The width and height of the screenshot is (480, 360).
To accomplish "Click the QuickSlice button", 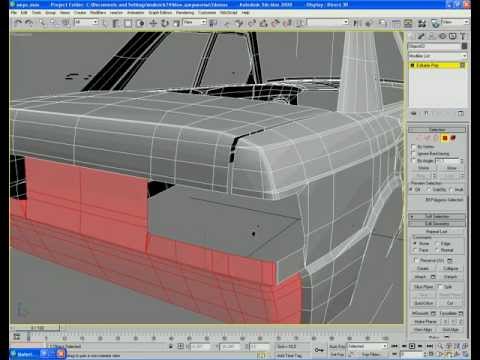I will [424, 303].
